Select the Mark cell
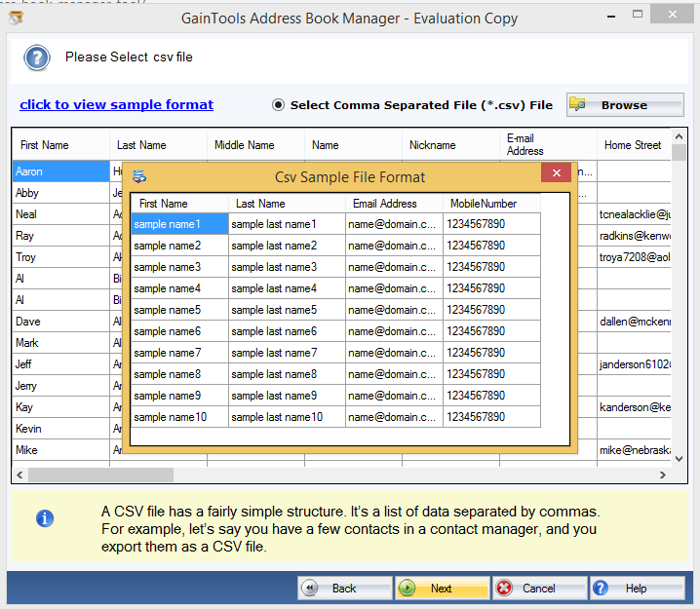Viewport: 700px width, 609px height. click(60, 343)
